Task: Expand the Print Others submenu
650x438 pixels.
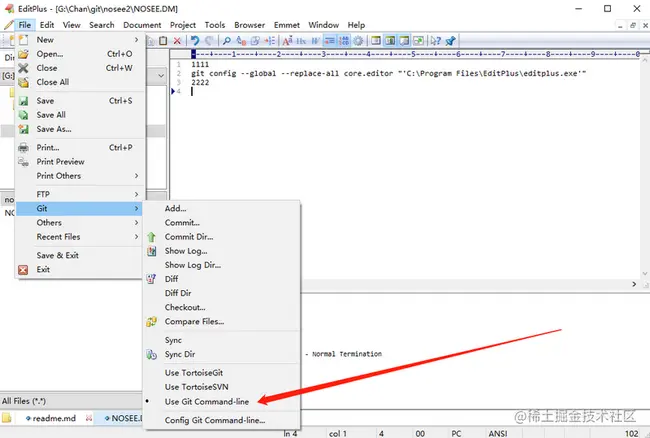Action: (x=79, y=176)
